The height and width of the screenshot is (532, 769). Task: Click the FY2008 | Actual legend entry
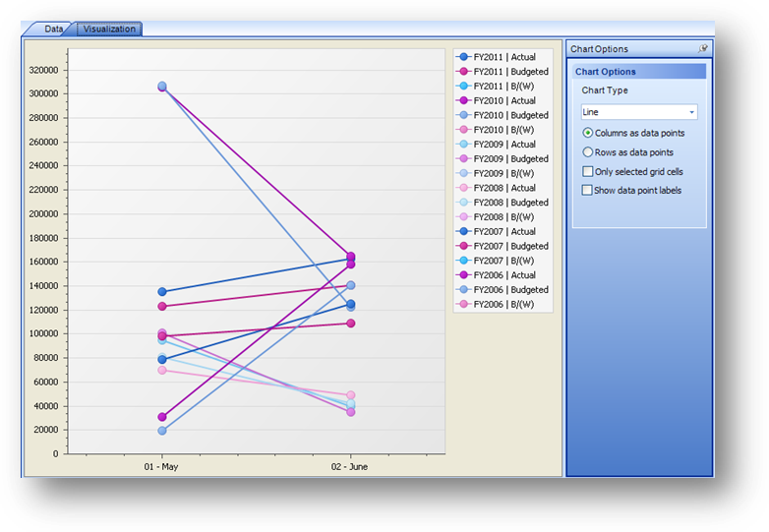coord(496,188)
